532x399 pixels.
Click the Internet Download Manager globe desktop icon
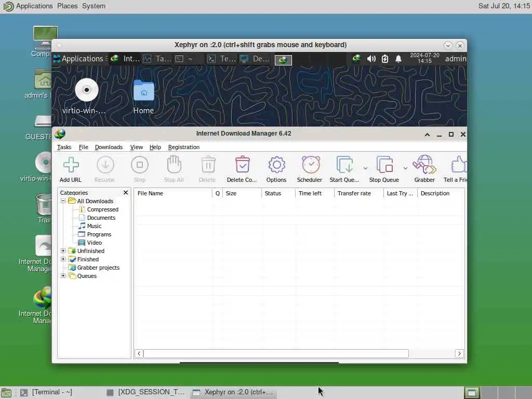click(43, 298)
